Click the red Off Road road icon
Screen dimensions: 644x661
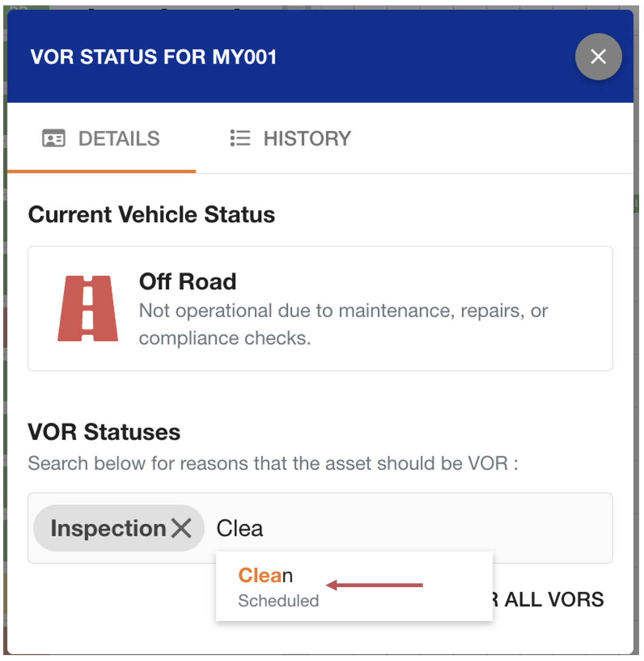(88, 308)
